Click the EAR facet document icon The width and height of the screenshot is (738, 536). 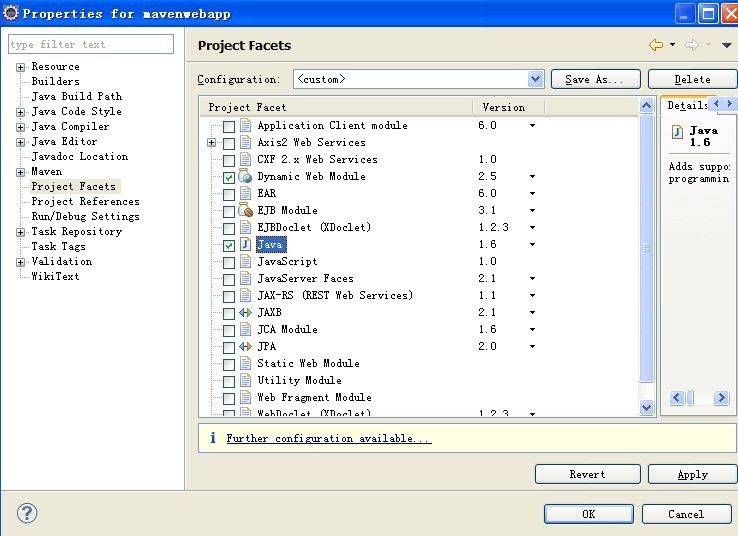(245, 193)
